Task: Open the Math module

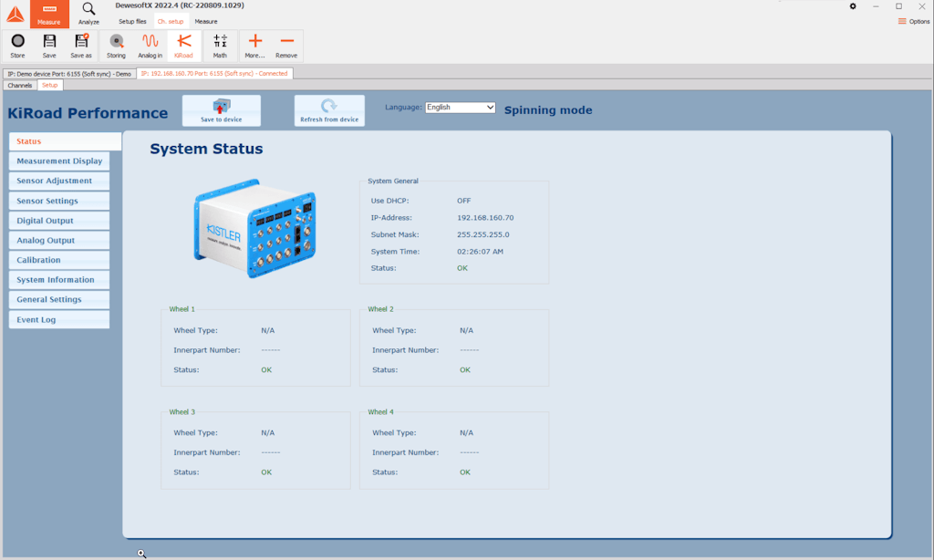Action: coord(220,46)
